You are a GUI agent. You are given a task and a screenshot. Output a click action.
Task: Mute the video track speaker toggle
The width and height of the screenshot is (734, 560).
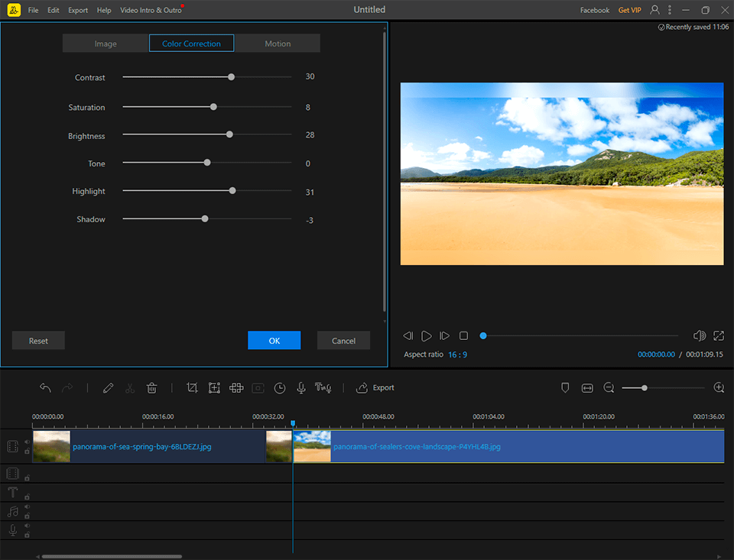click(28, 442)
